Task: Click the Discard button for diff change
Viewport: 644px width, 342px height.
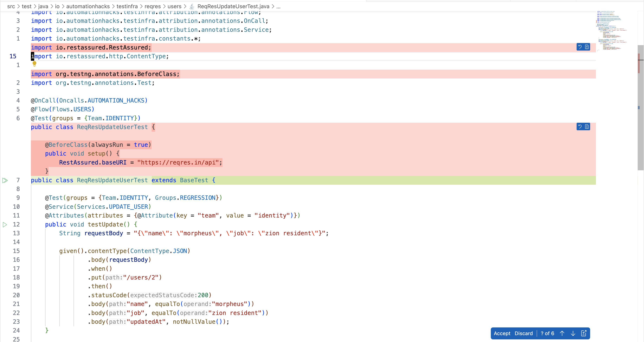Action: (x=523, y=333)
